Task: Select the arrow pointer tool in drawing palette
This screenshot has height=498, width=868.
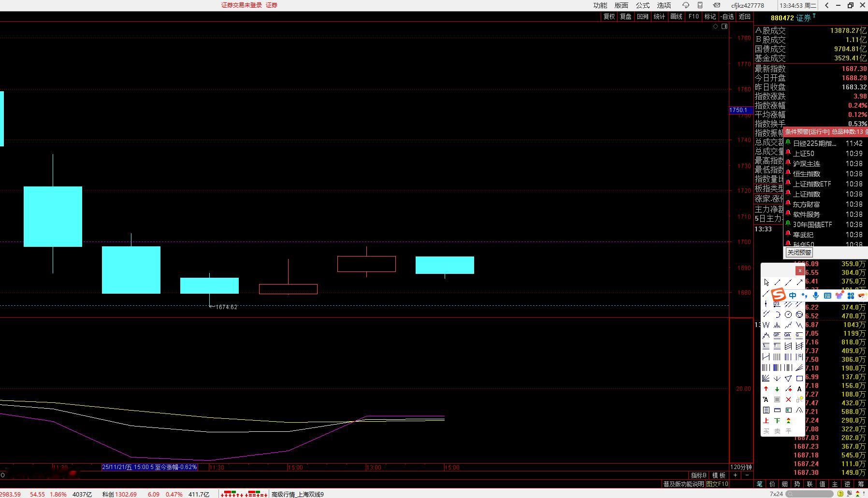Action: point(766,282)
